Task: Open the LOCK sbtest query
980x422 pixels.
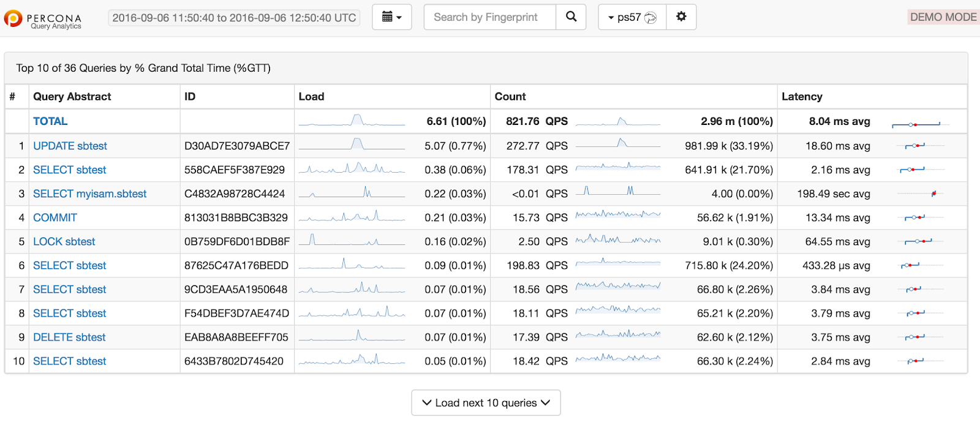Action: point(64,241)
